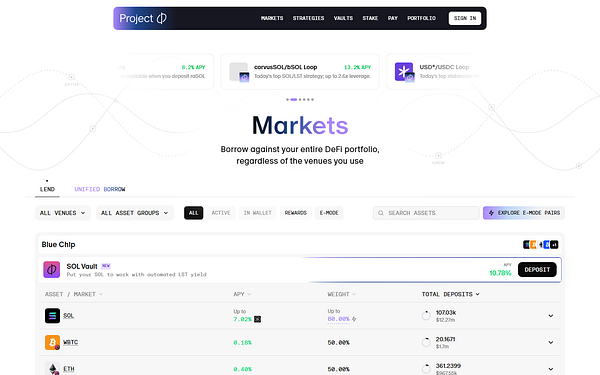The height and width of the screenshot is (375, 600).
Task: Click the Blue Chip group header
Action: tap(300, 245)
